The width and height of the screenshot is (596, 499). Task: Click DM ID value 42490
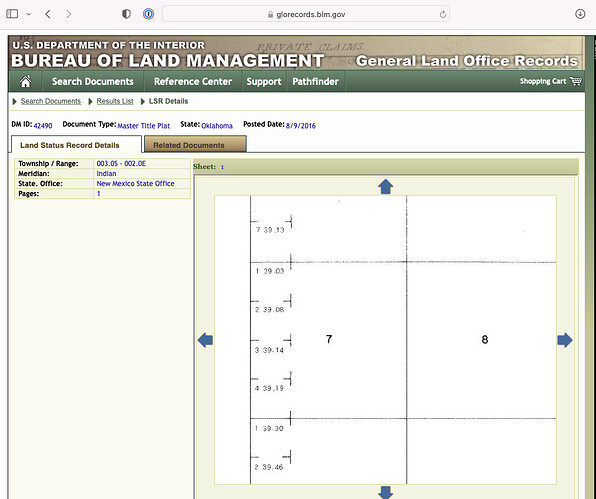43,126
